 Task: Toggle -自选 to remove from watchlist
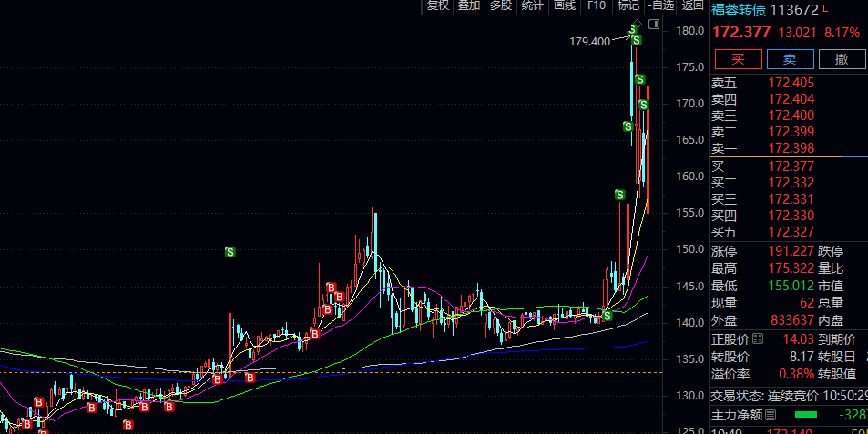[660, 5]
